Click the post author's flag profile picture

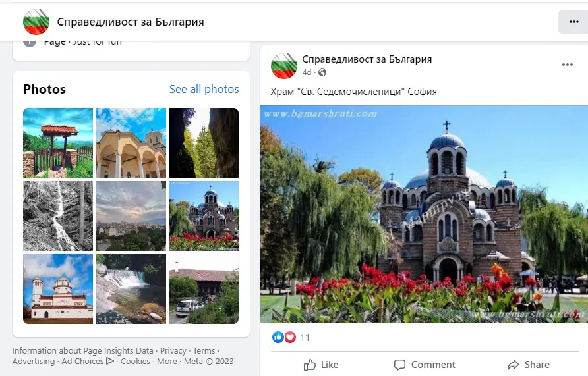tap(284, 66)
